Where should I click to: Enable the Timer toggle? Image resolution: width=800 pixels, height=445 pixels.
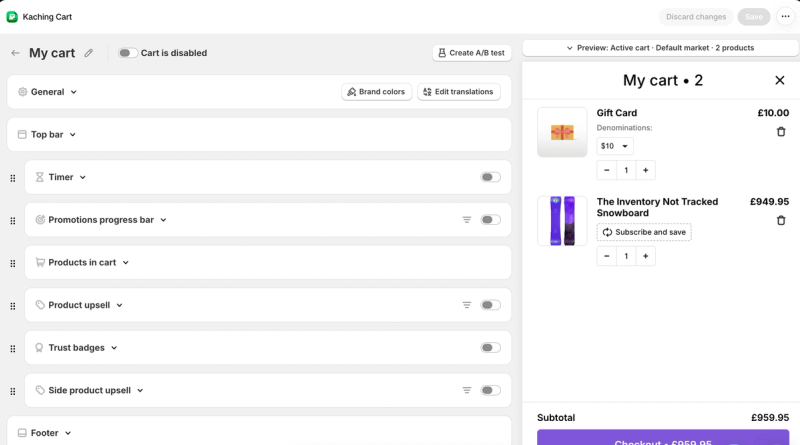pyautogui.click(x=490, y=177)
